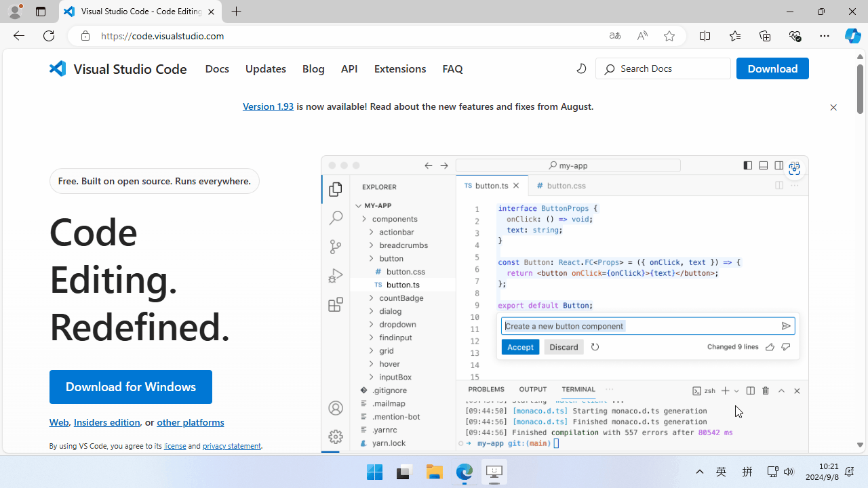The height and width of the screenshot is (488, 868).
Task: Follow the Version 1.93 link
Action: (268, 106)
